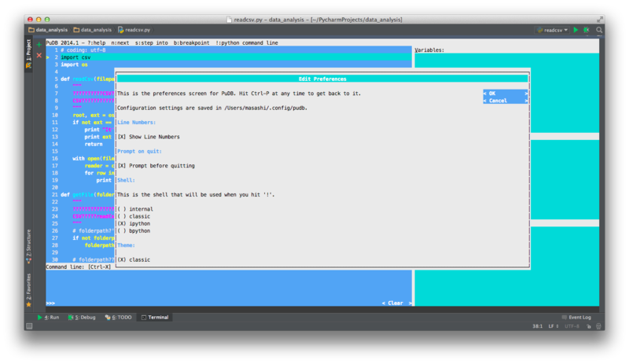Click the root data_analysis folder in breadcrumb

point(48,30)
